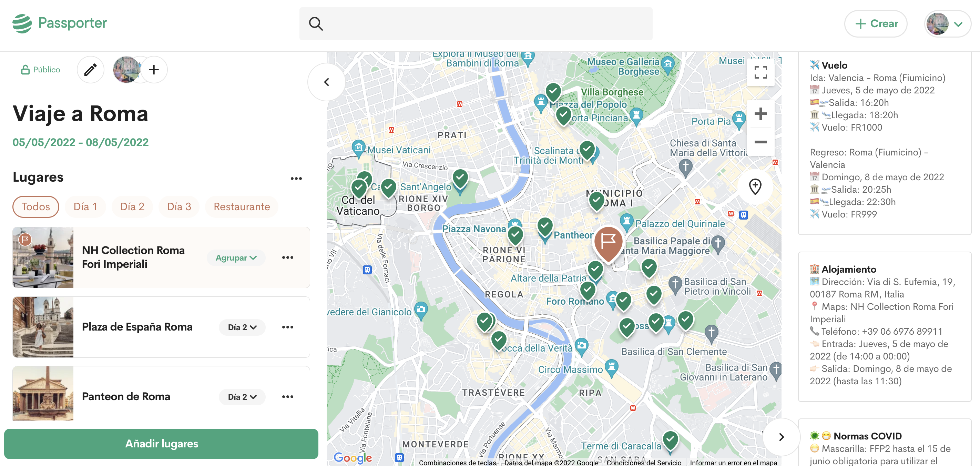Click the Musei Vaticani museum marker
Image resolution: width=980 pixels, height=466 pixels.
(358, 149)
